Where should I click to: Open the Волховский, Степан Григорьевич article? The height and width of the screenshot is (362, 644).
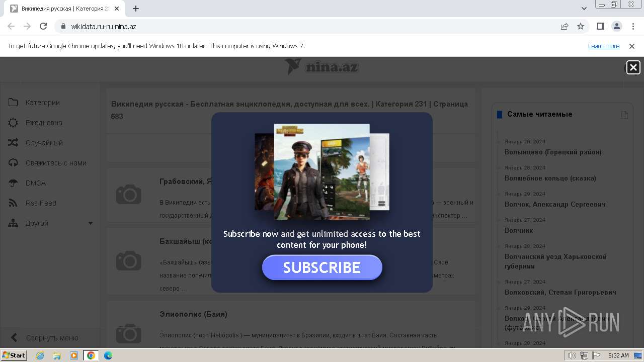560,292
